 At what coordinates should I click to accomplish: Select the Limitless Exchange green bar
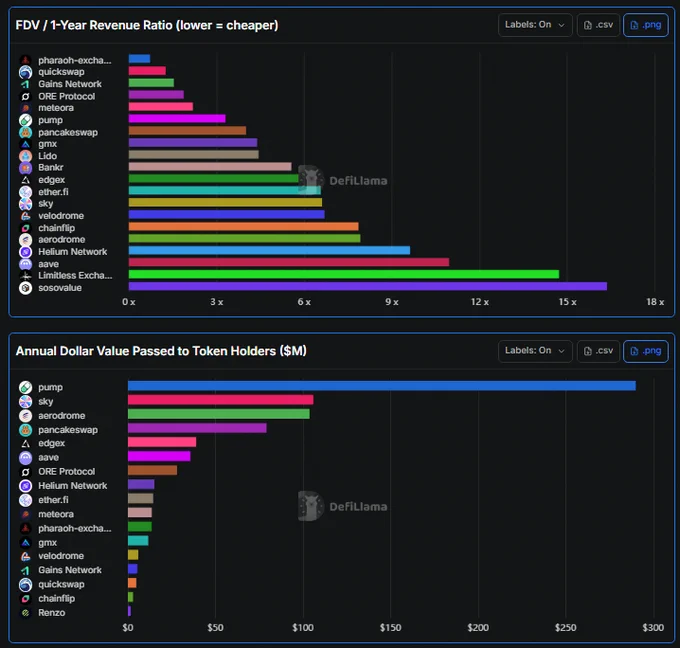click(x=344, y=274)
